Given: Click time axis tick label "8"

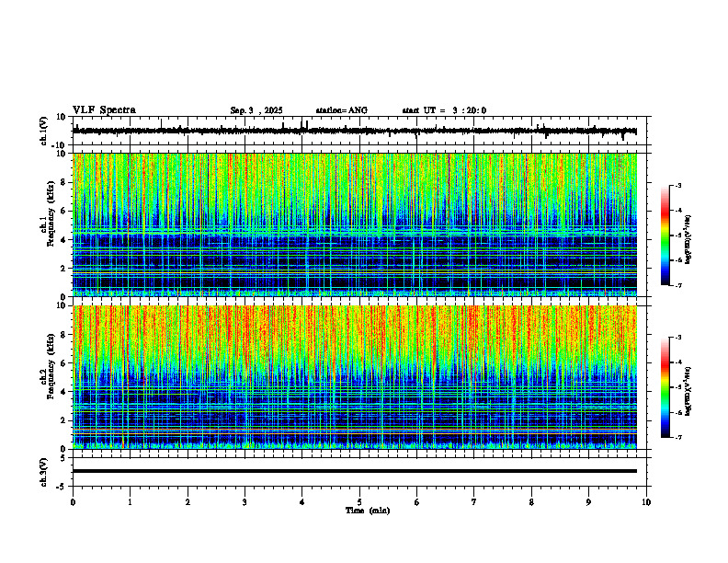Looking at the screenshot, I should click(531, 502).
